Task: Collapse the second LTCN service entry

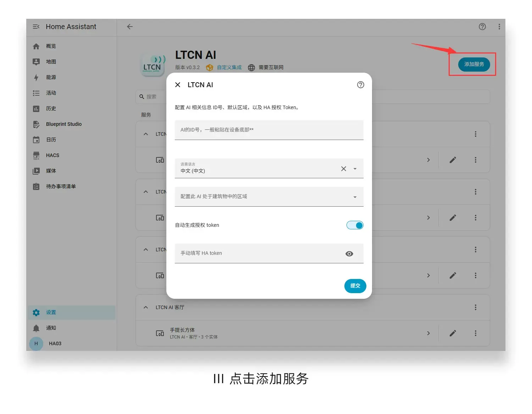Action: click(146, 192)
